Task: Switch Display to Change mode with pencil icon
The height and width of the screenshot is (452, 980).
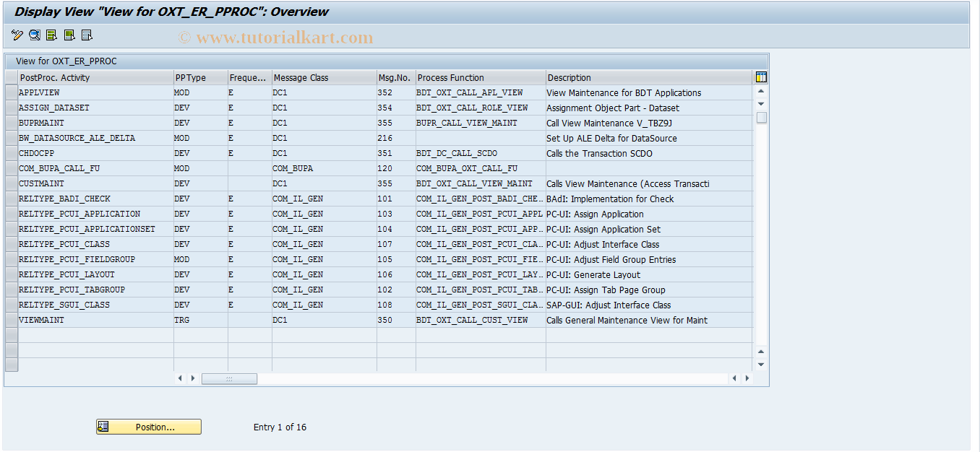Action: 17,35
